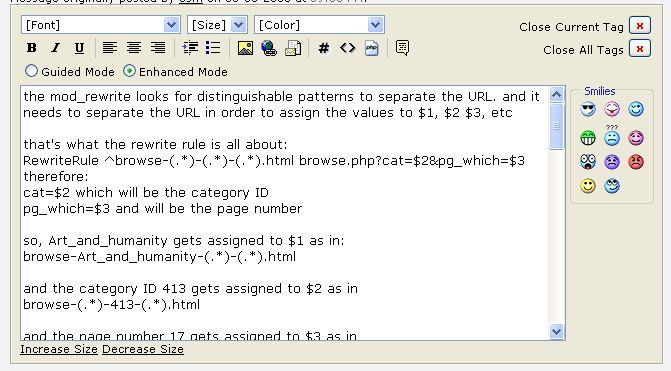Viewport: 671px width, 371px height.
Task: Click the Increase Size link
Action: [59, 349]
